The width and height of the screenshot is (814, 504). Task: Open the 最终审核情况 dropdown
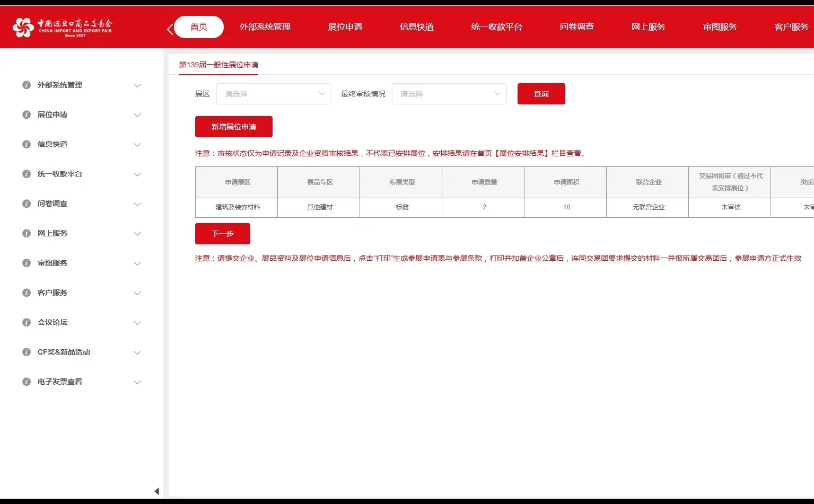point(449,94)
